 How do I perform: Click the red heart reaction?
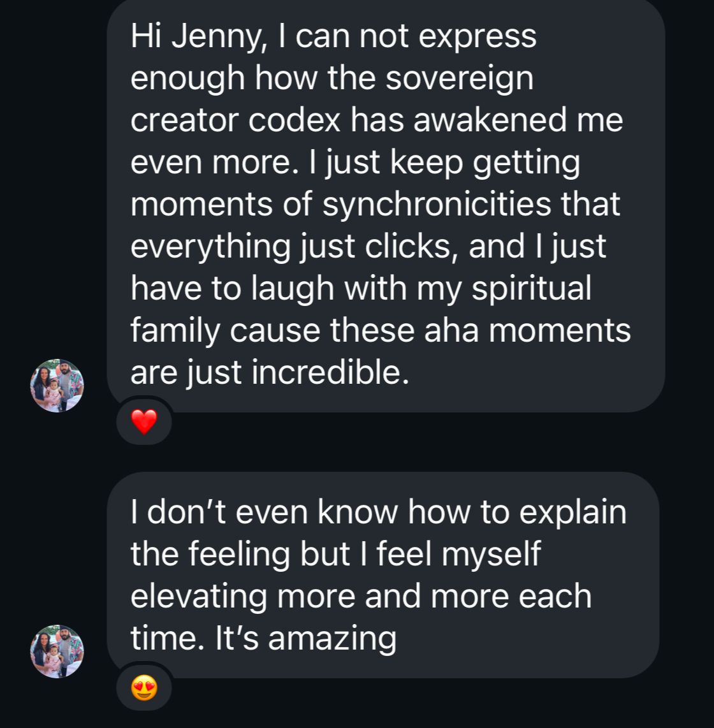[143, 421]
